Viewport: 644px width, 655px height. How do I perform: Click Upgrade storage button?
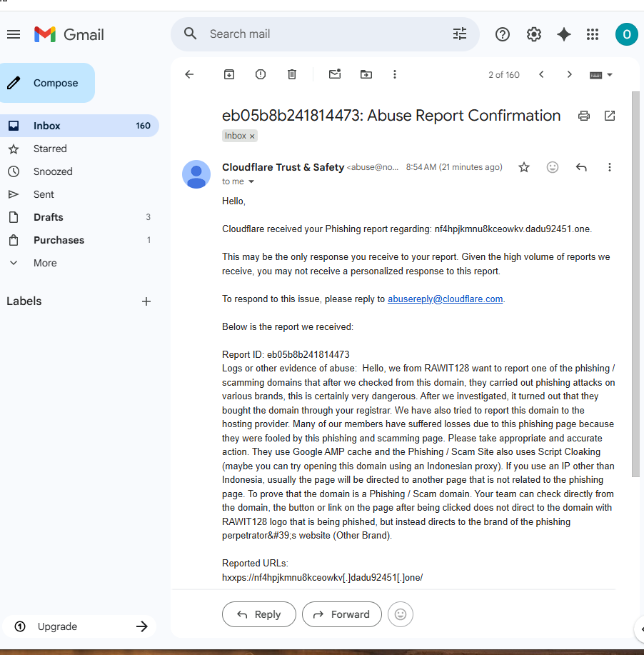(x=79, y=626)
